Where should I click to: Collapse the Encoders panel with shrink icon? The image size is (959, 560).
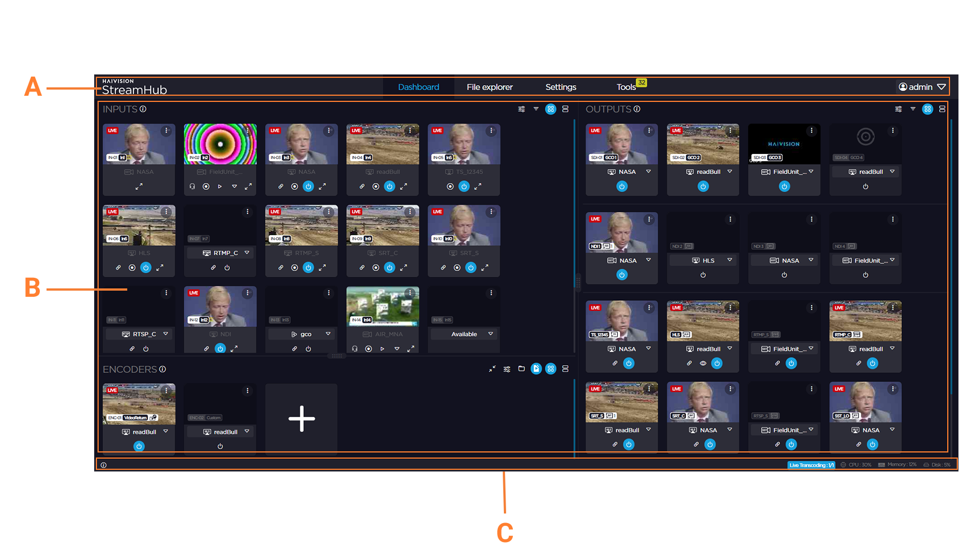pos(492,369)
